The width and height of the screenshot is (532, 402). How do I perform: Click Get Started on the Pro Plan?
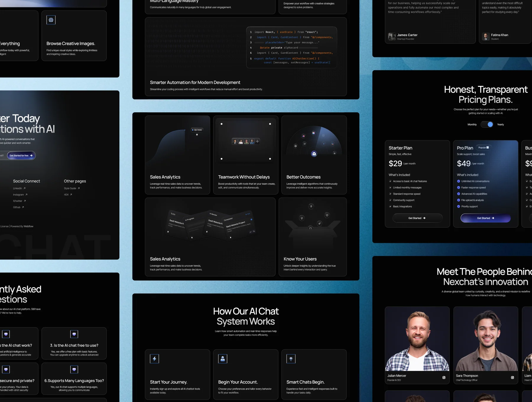(x=485, y=218)
